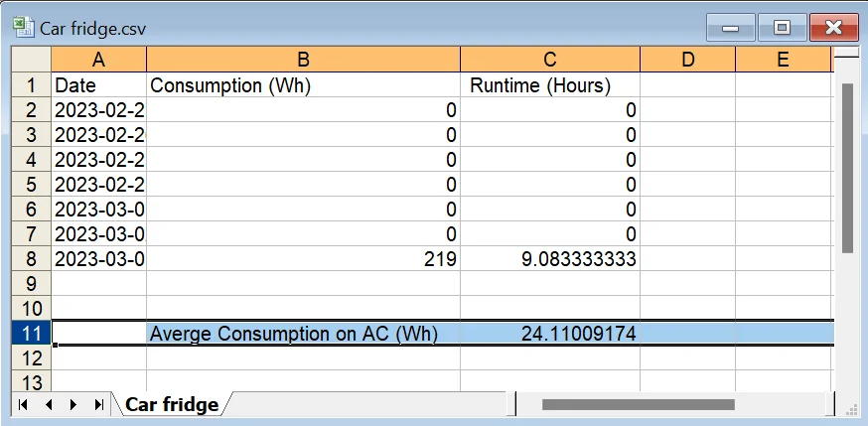This screenshot has height=426, width=868.
Task: Click the window resize grip at bottom right
Action: pos(851,410)
